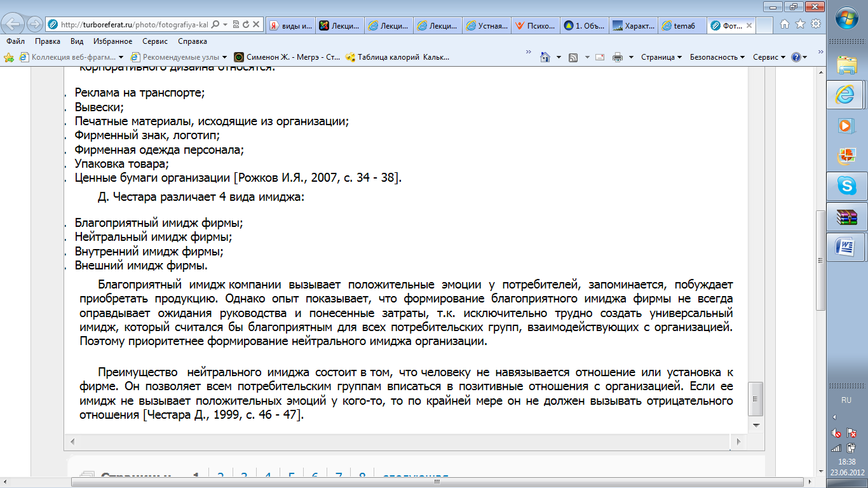868x488 pixels.
Task: Click the inner frame vertical scrollbar thumb
Action: [756, 399]
